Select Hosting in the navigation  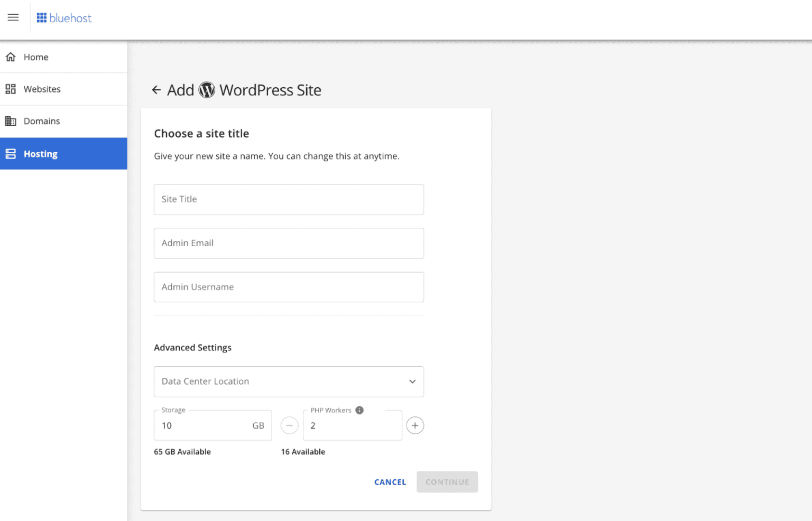(40, 153)
